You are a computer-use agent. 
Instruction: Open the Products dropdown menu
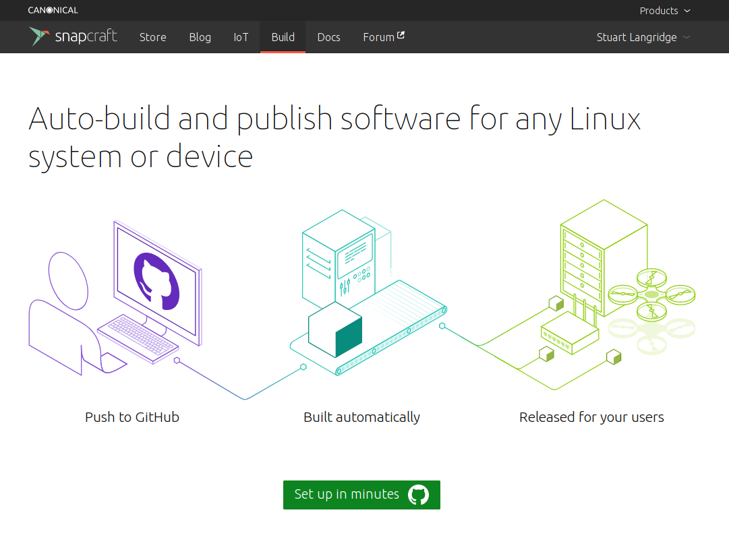click(665, 11)
